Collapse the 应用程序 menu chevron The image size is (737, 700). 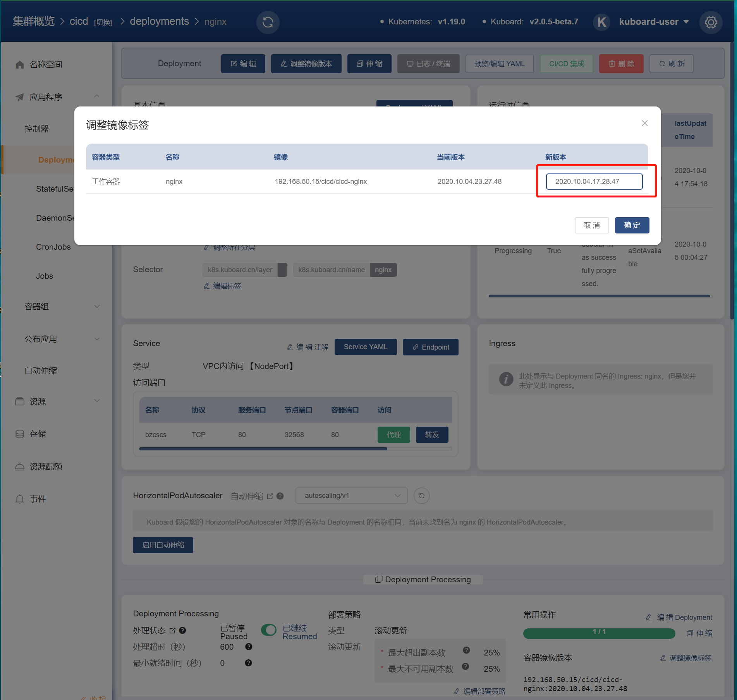(97, 96)
